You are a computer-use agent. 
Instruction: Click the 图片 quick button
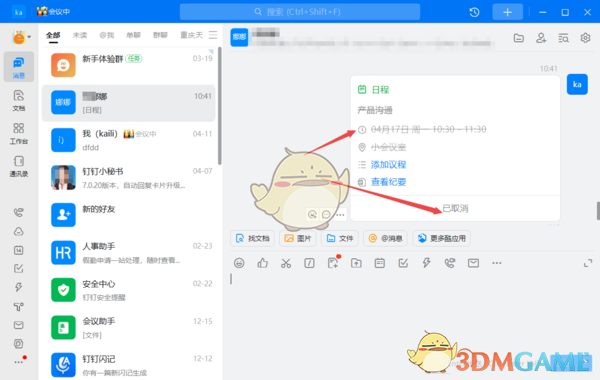coord(298,238)
